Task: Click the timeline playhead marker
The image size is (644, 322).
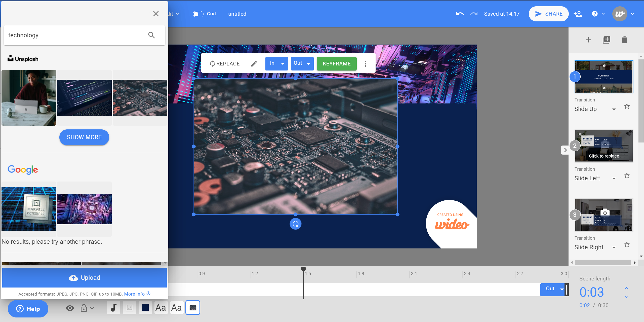Action: pyautogui.click(x=303, y=269)
